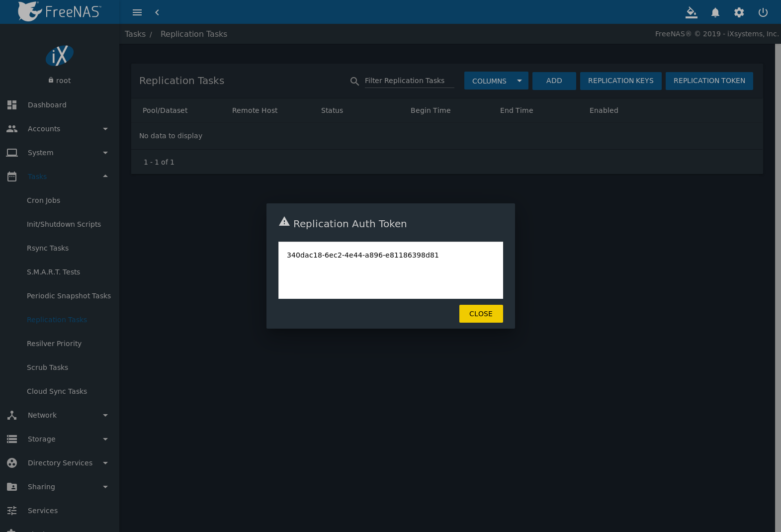Open Init/Shutdown Scripts
This screenshot has height=532, width=781.
click(x=64, y=224)
